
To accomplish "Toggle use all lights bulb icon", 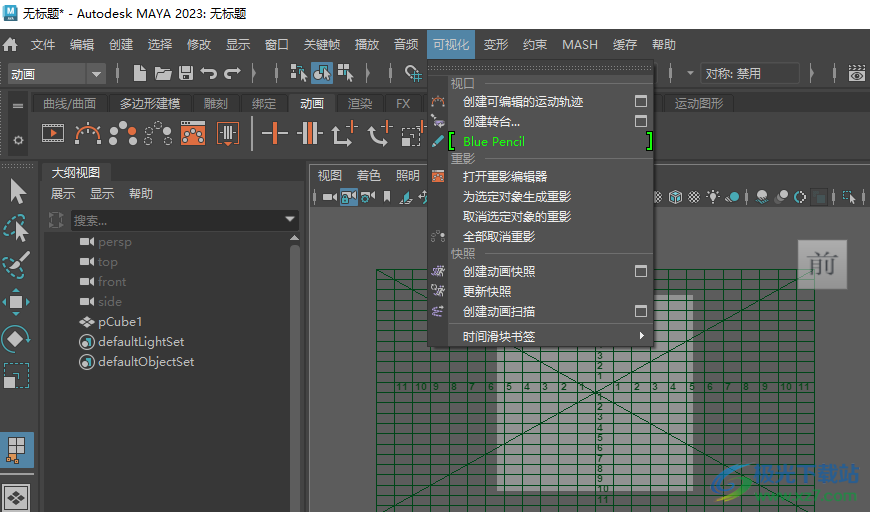I will [x=713, y=196].
